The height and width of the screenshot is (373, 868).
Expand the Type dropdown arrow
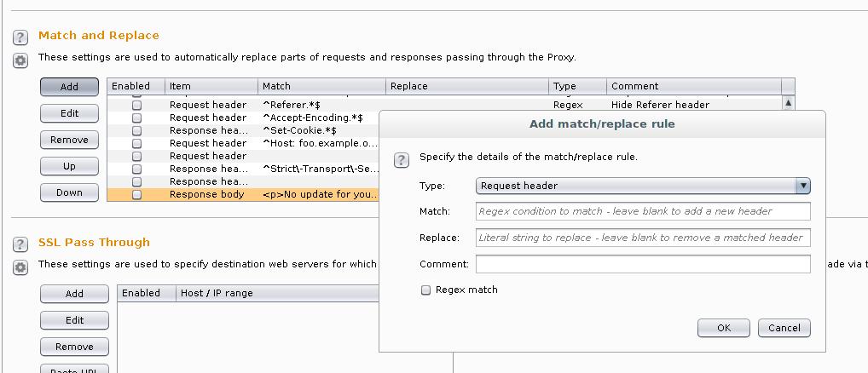pos(802,186)
